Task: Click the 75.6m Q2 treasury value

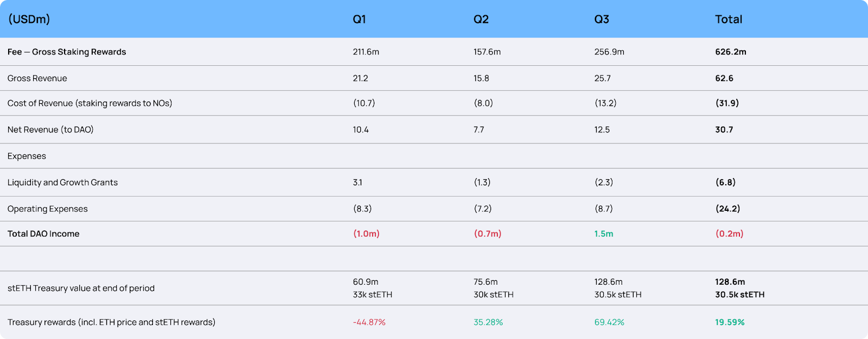Action: point(486,282)
